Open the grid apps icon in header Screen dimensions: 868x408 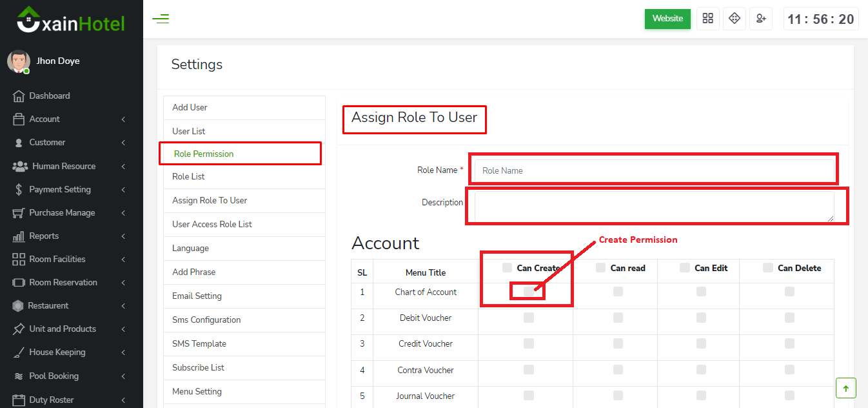[x=708, y=19]
